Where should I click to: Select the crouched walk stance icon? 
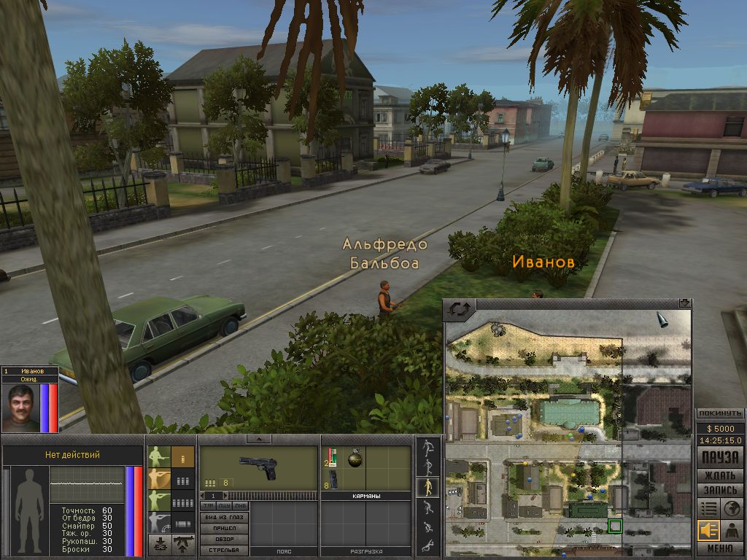(x=427, y=507)
